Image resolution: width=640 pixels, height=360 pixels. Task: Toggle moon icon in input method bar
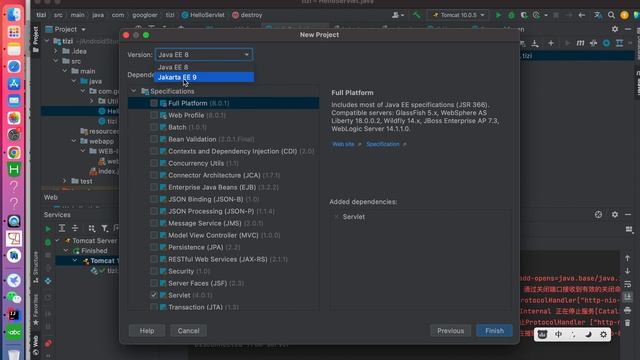tap(588, 335)
